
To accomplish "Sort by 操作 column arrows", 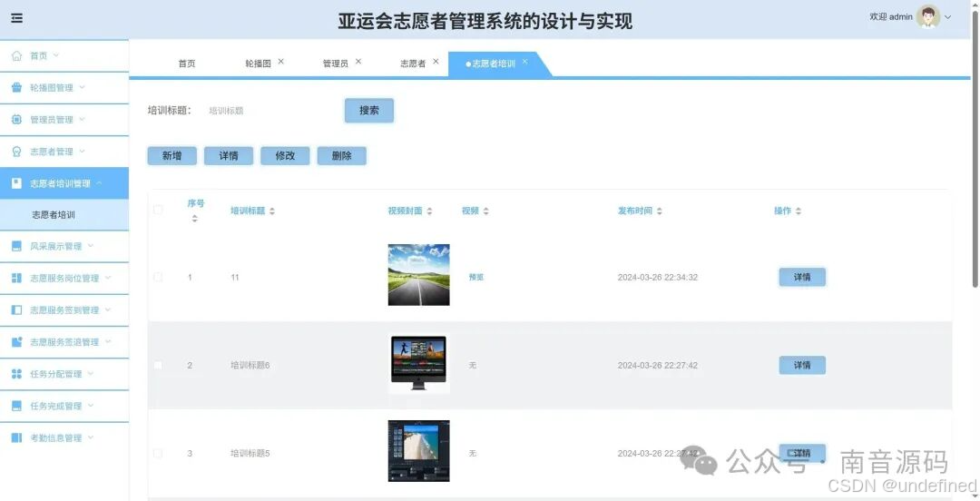I will coord(799,211).
